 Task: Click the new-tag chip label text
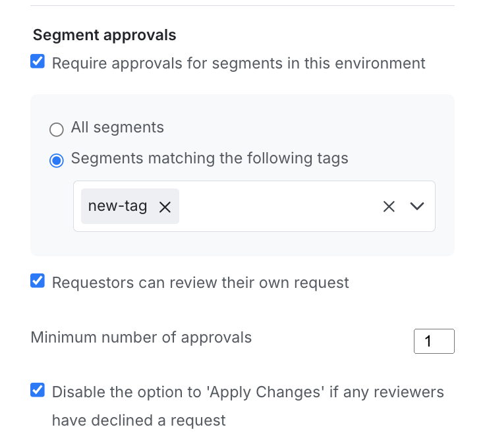[117, 206]
